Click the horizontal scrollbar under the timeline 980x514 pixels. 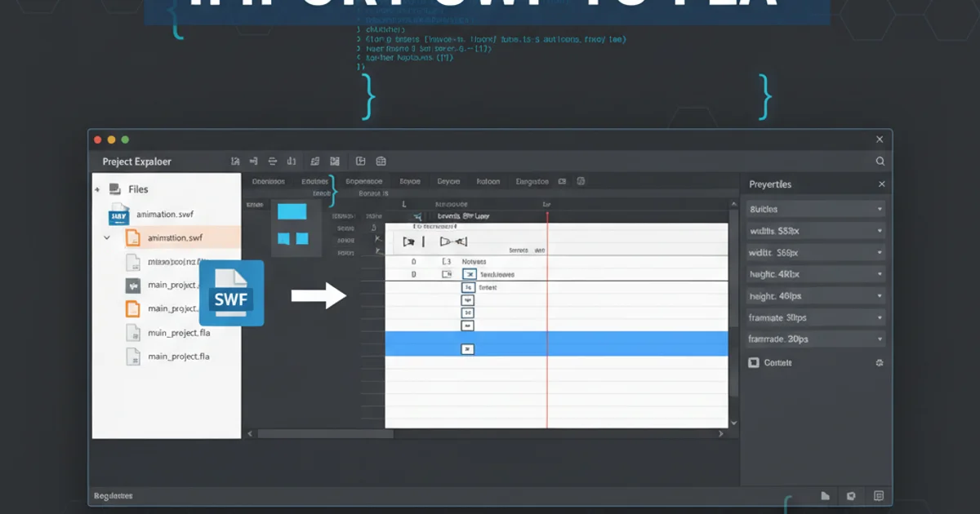click(x=488, y=434)
